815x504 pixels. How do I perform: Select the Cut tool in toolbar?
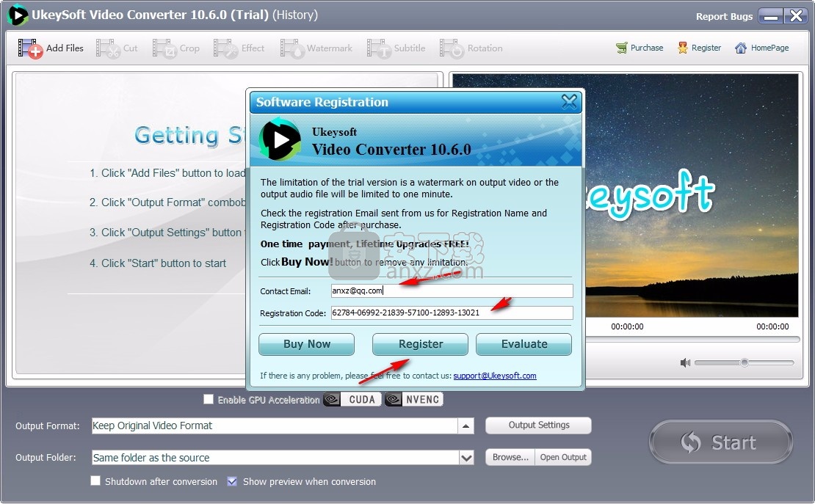tap(117, 48)
